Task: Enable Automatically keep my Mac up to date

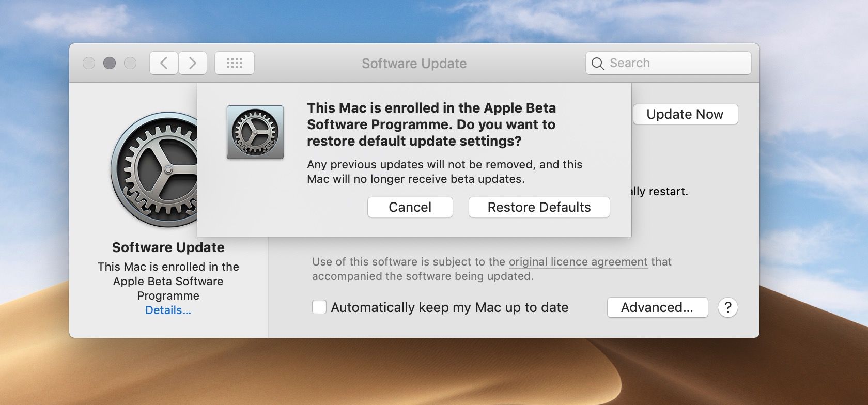Action: [x=319, y=307]
